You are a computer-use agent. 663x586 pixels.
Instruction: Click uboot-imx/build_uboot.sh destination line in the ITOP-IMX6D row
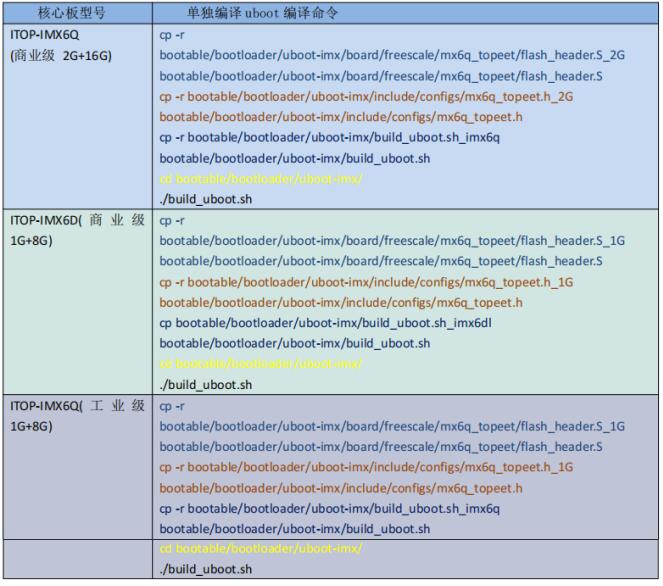(x=295, y=343)
